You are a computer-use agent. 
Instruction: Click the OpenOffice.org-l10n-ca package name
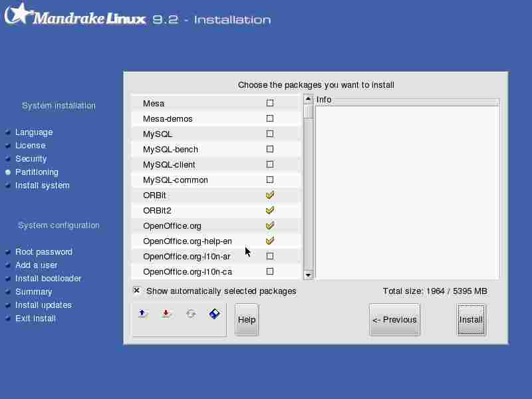point(188,272)
